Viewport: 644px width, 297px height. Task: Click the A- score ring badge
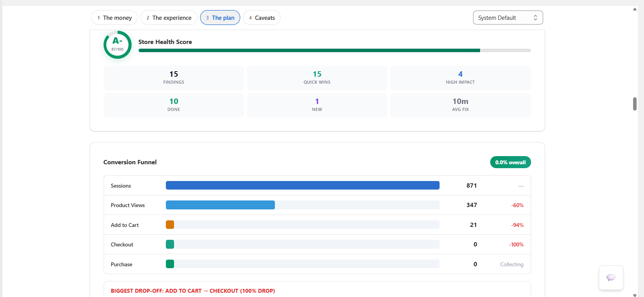pyautogui.click(x=118, y=45)
